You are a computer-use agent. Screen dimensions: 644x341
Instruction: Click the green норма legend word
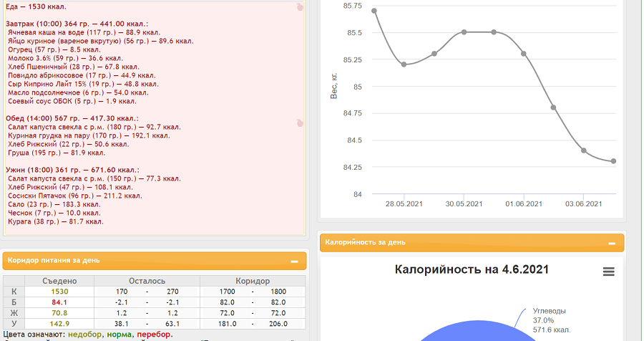119,335
